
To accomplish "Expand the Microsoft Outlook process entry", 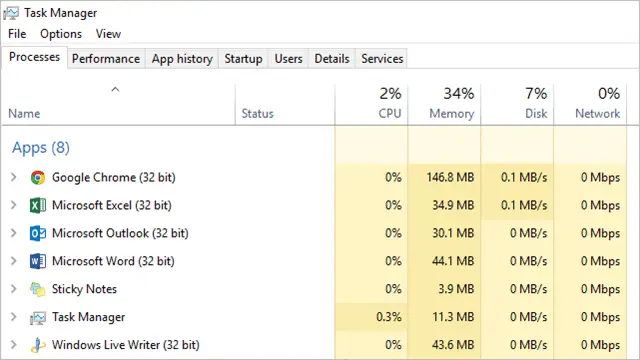I will click(13, 233).
